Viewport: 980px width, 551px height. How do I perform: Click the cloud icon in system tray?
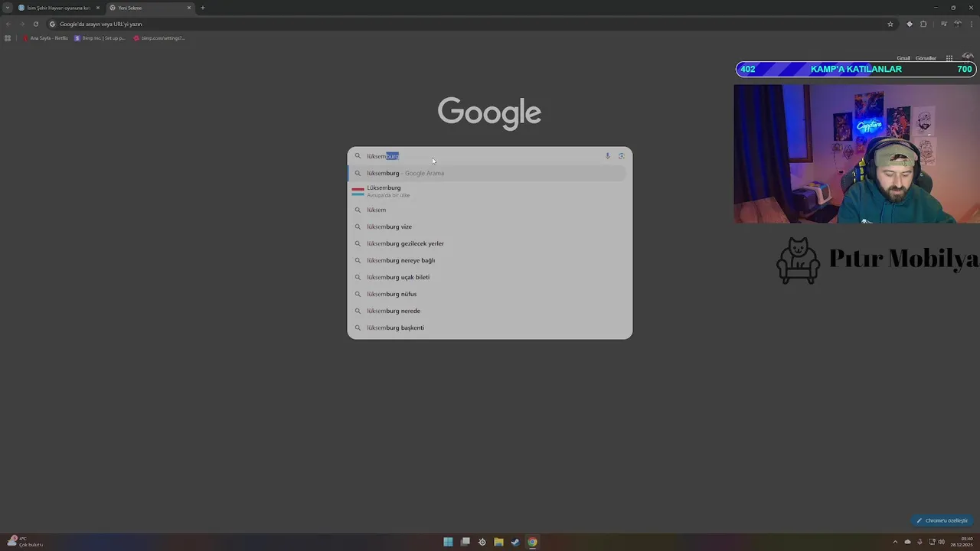(908, 542)
